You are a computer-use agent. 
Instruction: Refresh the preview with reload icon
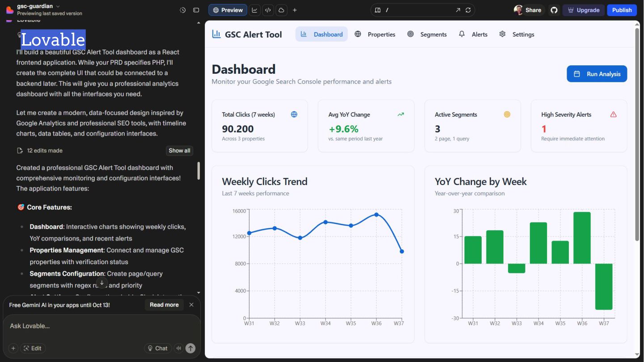coord(468,10)
